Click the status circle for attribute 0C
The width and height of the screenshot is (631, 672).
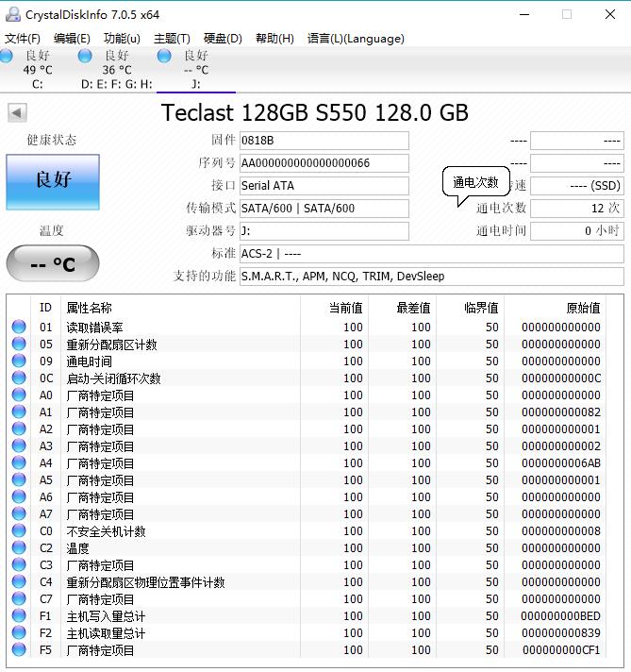[x=19, y=378]
